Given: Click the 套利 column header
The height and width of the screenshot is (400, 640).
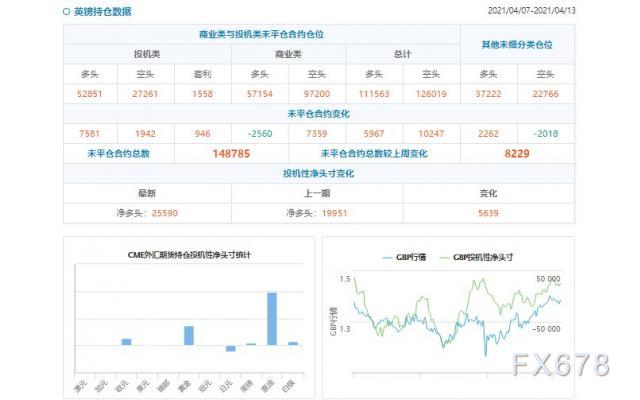Looking at the screenshot, I should (x=202, y=74).
